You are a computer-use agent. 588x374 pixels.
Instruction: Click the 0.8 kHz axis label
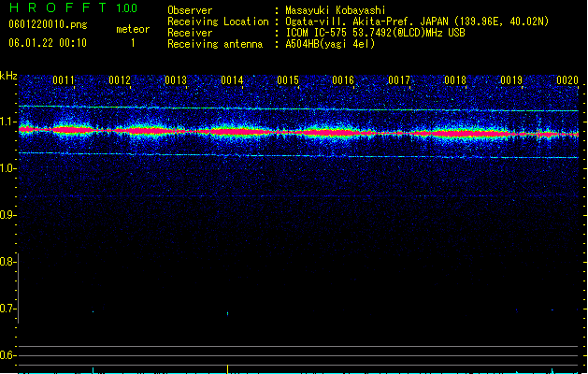click(7, 262)
